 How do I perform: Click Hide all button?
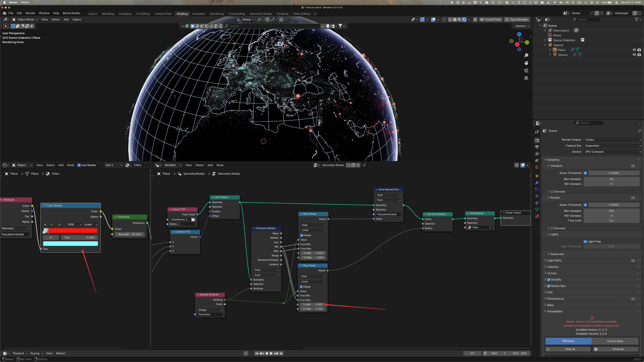coord(568,349)
